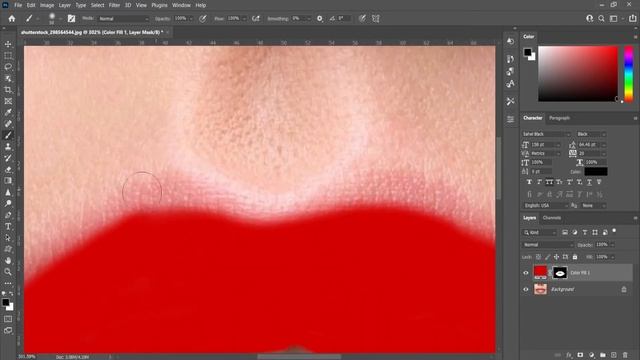This screenshot has height=360, width=640.
Task: Toggle pressure for size icon
Action: 362,19
